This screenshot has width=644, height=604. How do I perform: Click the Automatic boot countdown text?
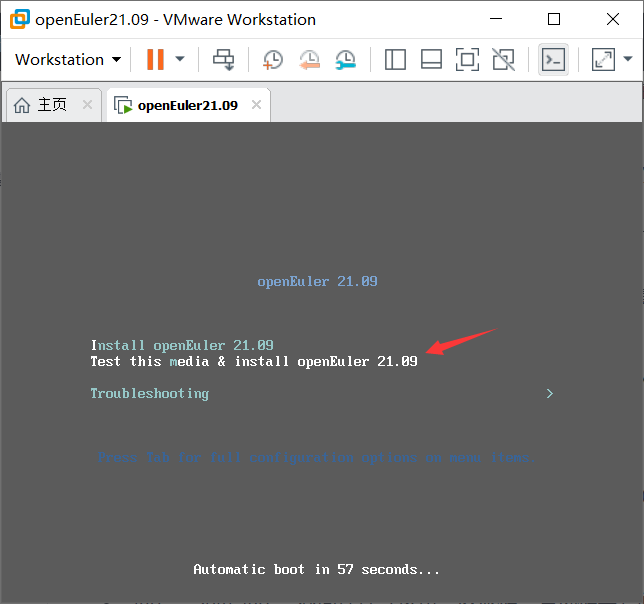click(316, 570)
